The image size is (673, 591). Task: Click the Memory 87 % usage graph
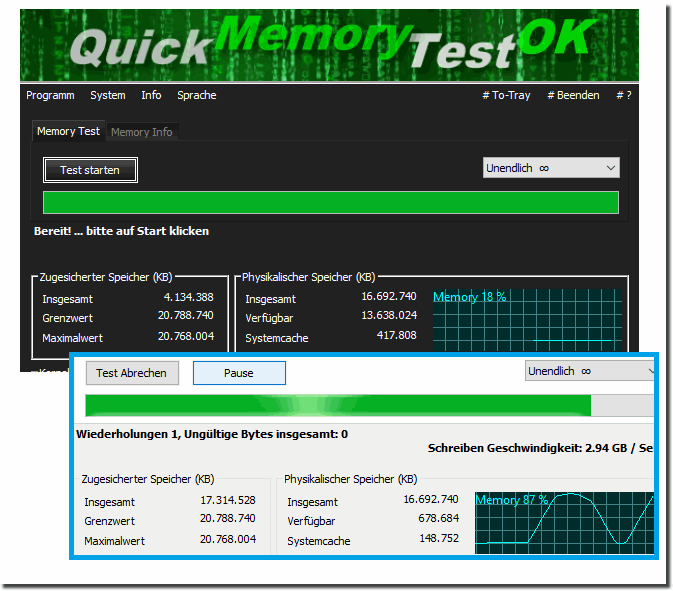tap(564, 523)
